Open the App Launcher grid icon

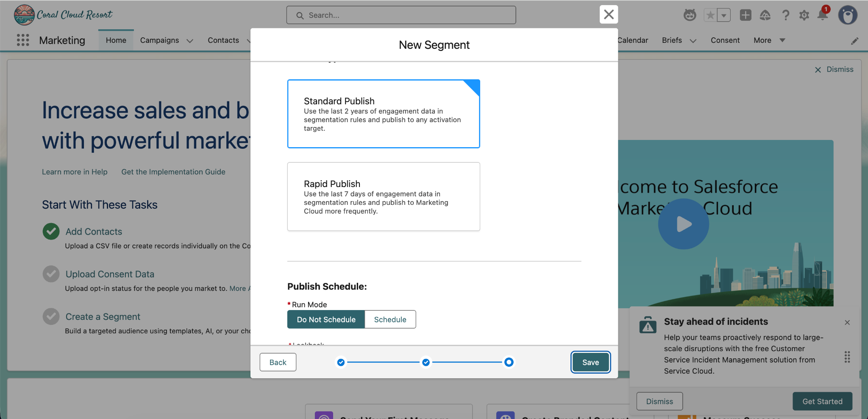point(23,40)
